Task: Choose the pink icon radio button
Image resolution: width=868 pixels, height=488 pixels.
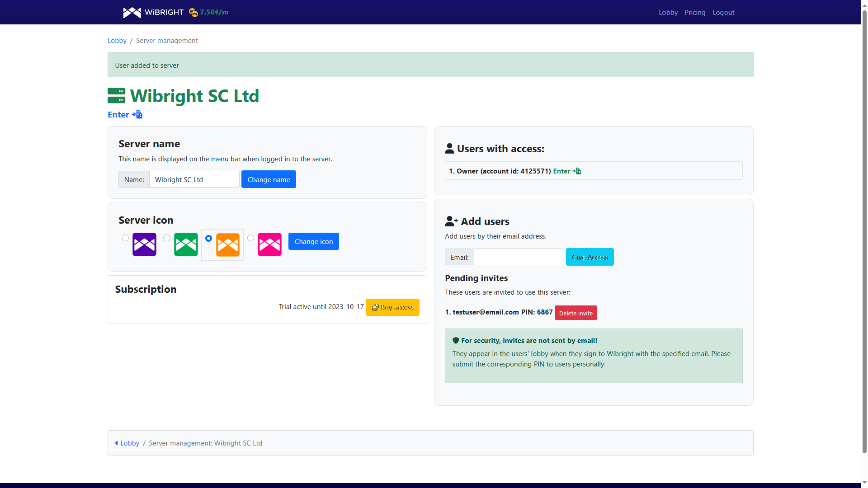Action: [250, 238]
